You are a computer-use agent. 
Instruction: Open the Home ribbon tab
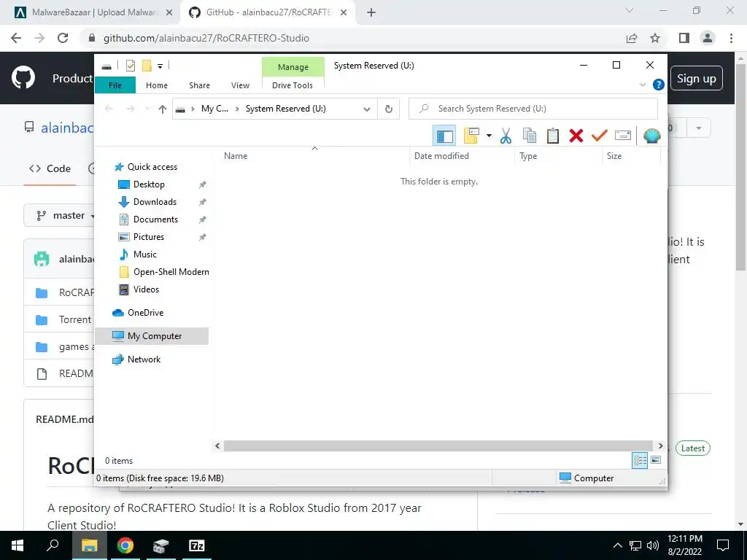[x=157, y=85]
